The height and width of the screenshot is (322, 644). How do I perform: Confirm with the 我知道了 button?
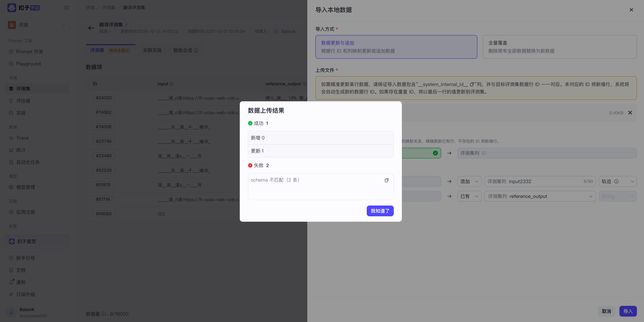coord(380,211)
